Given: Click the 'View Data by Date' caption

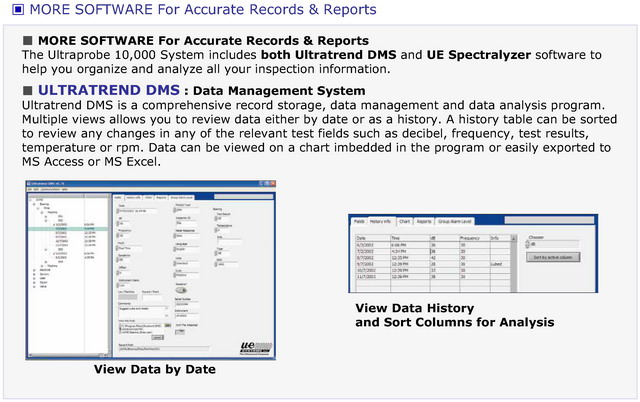Looking at the screenshot, I should (155, 369).
